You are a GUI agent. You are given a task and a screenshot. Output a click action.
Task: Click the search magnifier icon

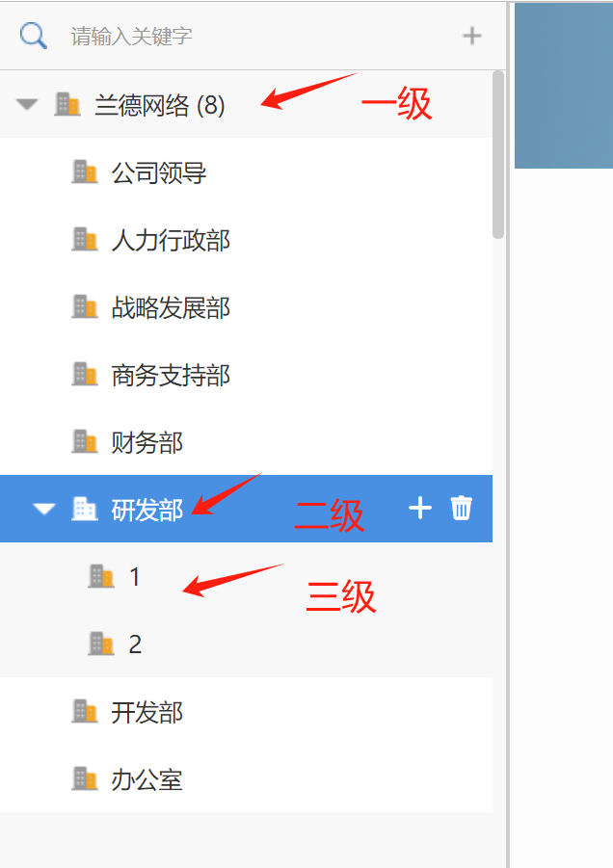(x=33, y=36)
